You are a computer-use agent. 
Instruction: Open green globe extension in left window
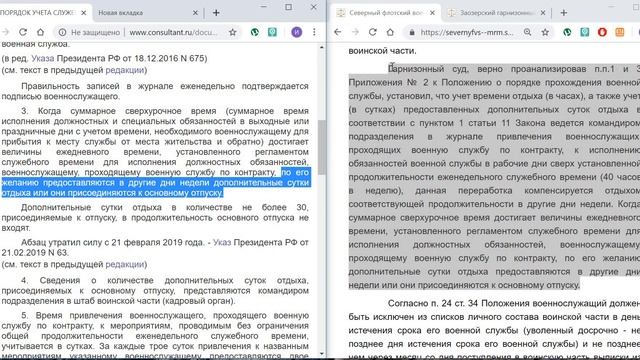255,32
